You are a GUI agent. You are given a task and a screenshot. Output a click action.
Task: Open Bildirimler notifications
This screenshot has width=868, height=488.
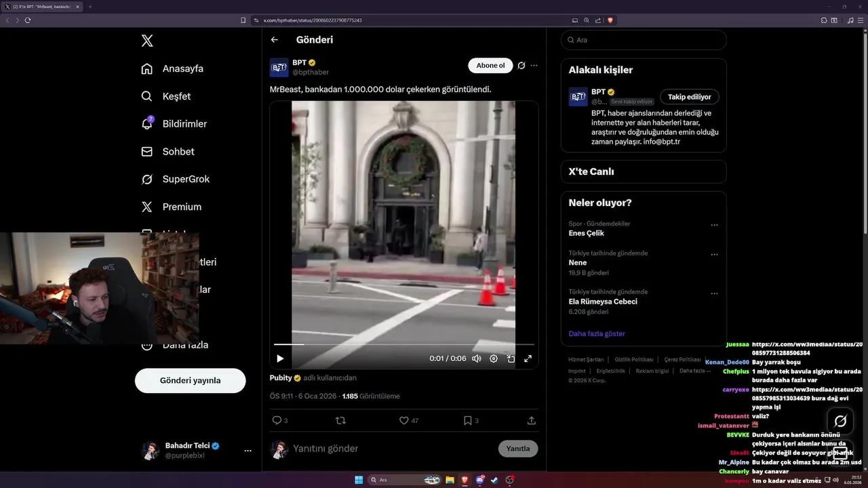(174, 124)
